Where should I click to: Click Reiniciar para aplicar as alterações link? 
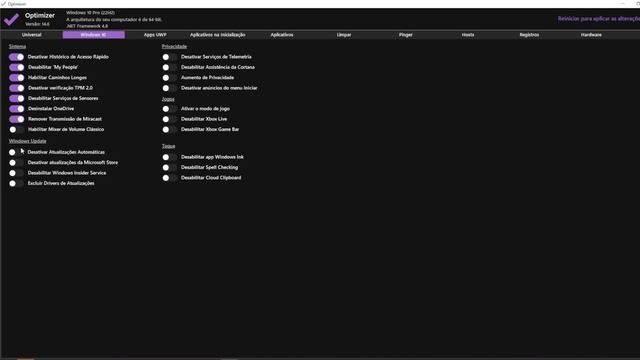(598, 19)
